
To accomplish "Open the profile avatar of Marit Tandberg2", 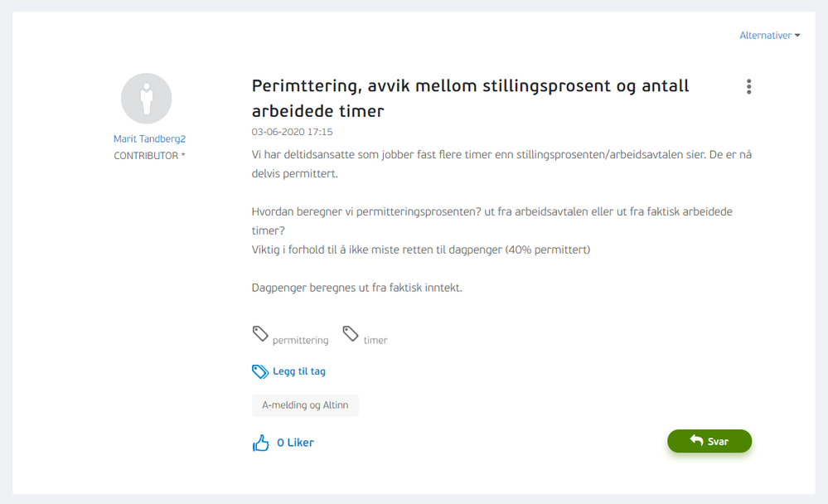I will pos(147,98).
